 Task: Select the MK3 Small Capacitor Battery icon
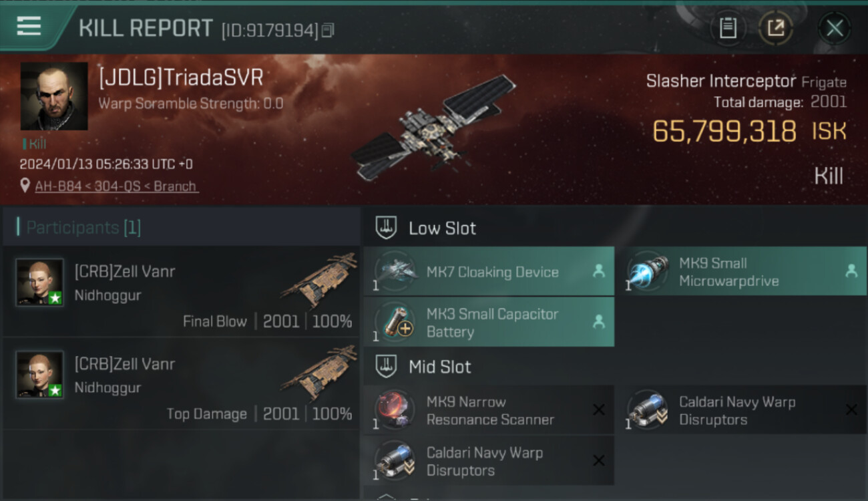[395, 322]
